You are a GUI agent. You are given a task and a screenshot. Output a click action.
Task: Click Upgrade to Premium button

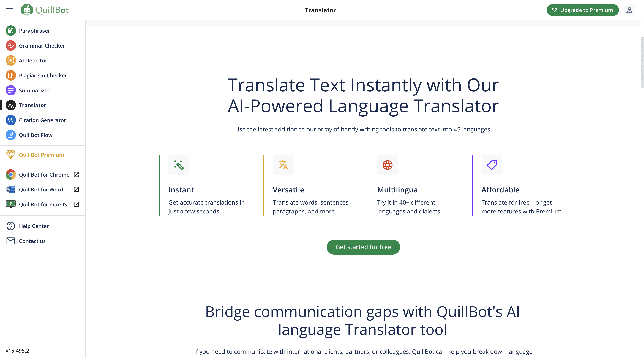583,10
